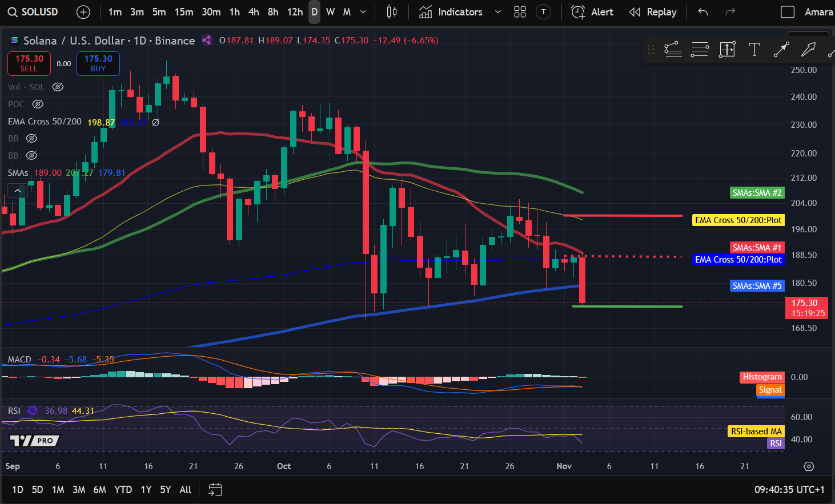This screenshot has height=504, width=835.
Task: Click the 175.30 BUY button
Action: 98,63
